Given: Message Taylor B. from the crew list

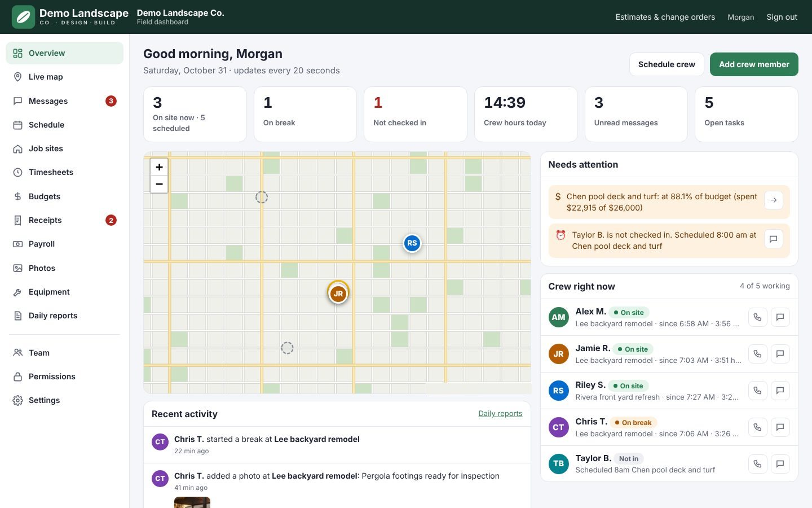Looking at the screenshot, I should point(780,464).
